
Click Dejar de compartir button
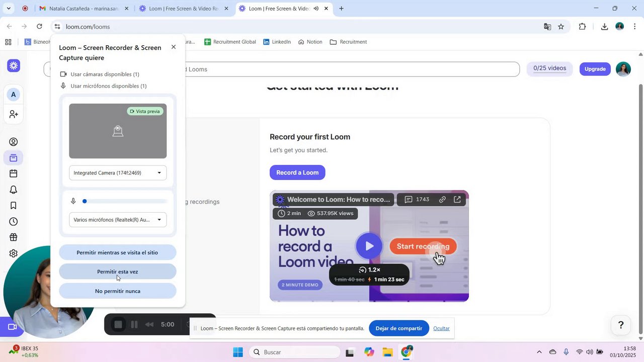(399, 328)
